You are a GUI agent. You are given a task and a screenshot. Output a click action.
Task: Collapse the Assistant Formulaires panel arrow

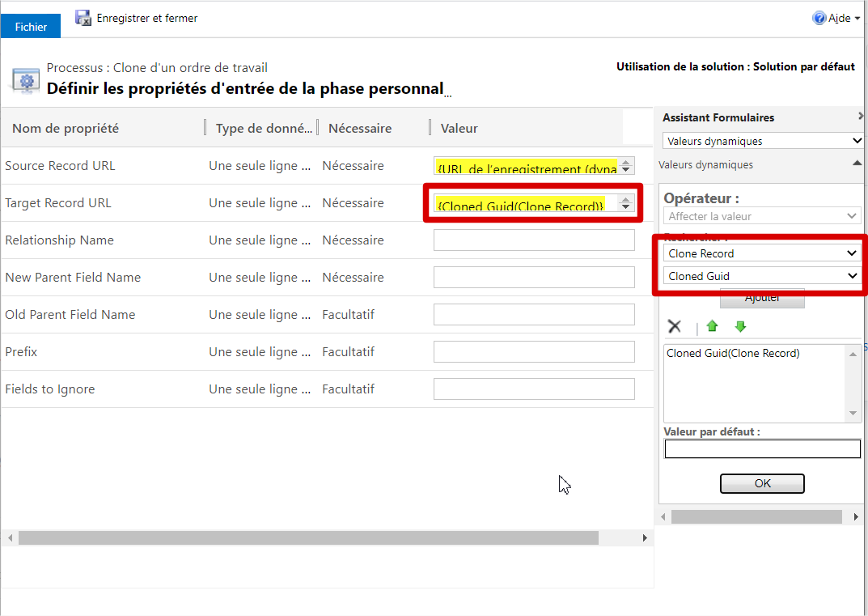click(x=860, y=117)
